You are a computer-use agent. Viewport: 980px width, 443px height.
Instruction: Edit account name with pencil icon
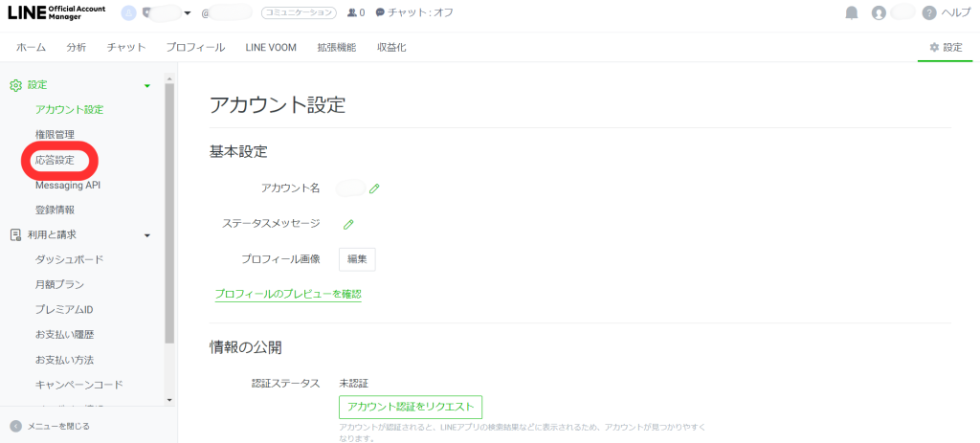tap(374, 188)
